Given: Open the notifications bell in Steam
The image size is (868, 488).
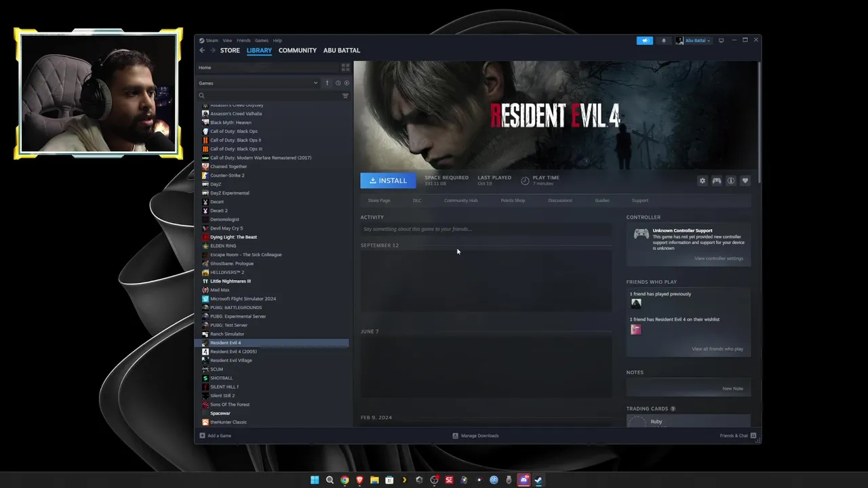Looking at the screenshot, I should 664,41.
